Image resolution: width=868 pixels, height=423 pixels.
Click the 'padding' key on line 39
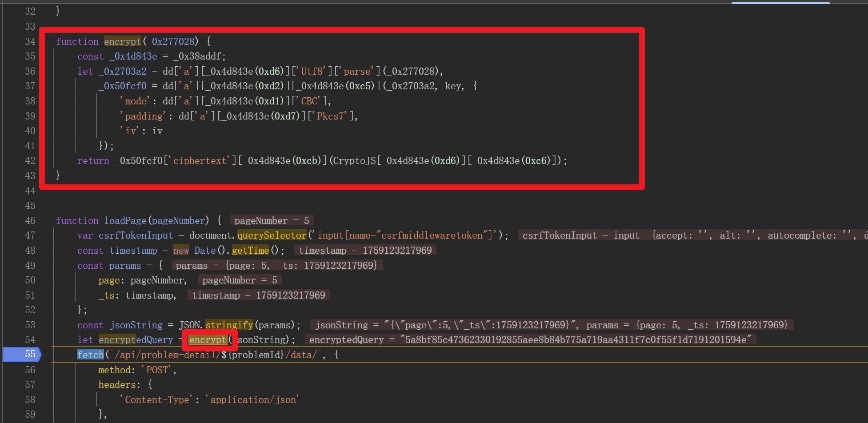144,116
